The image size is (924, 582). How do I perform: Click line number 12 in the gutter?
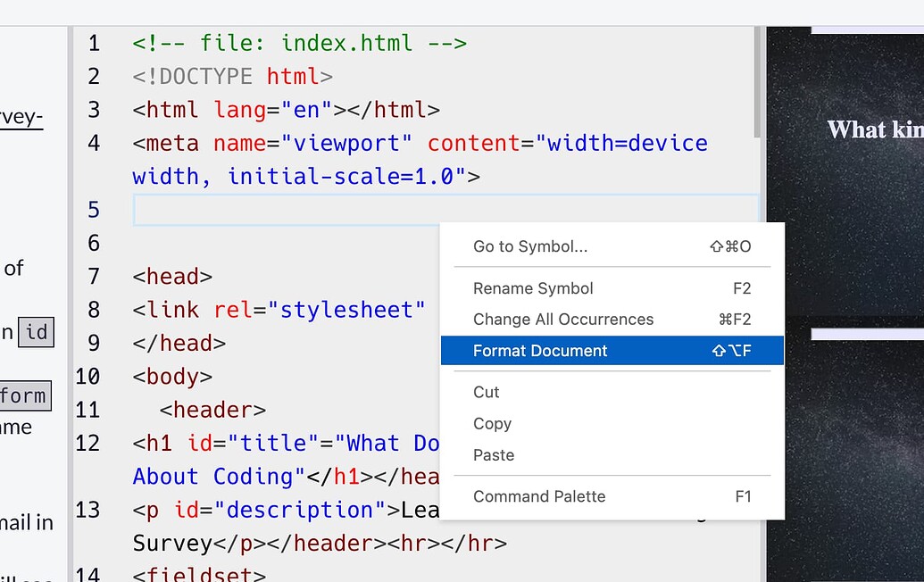click(x=88, y=443)
